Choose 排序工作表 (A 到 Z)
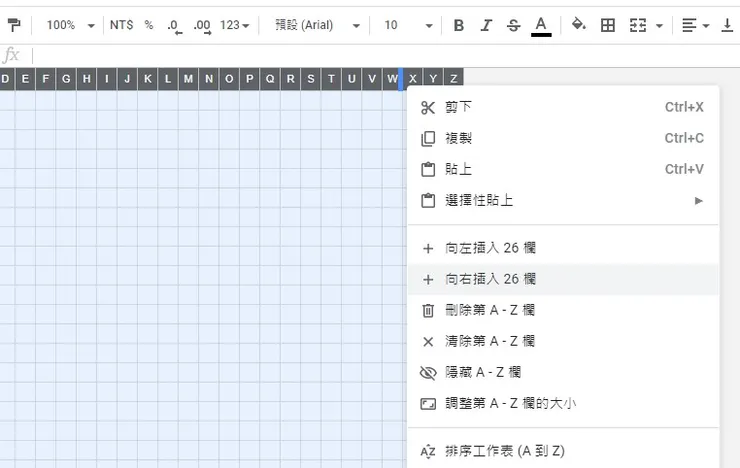Image resolution: width=740 pixels, height=468 pixels. coord(563,451)
